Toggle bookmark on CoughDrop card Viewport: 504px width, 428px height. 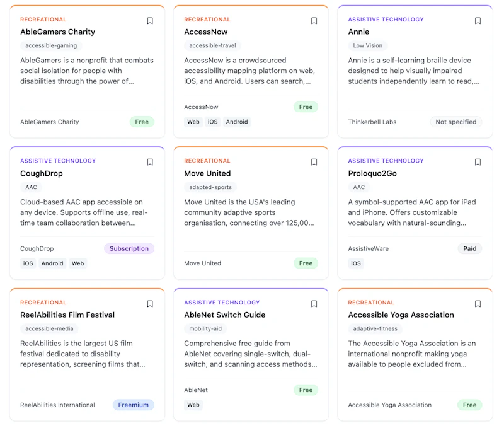(x=150, y=162)
